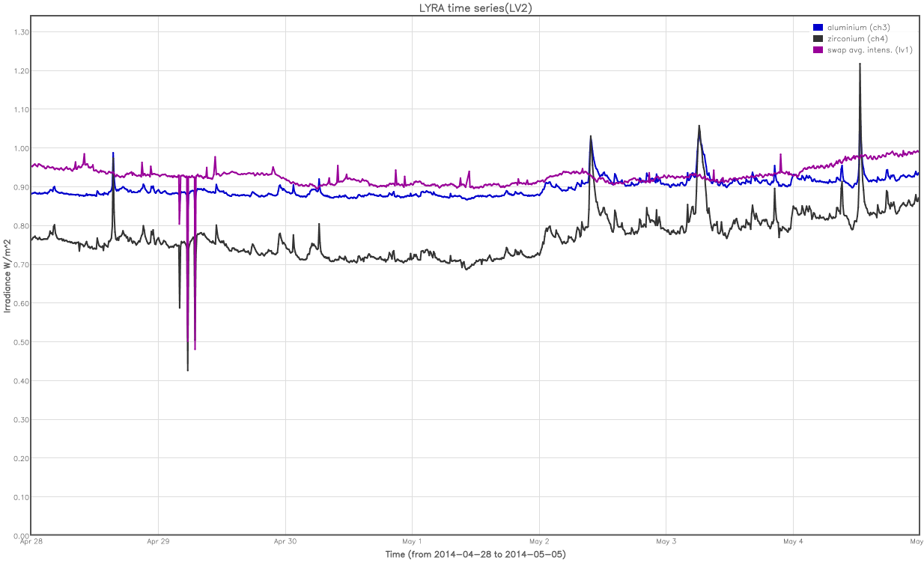924x563 pixels.
Task: Select the 'zirconium (ch4)' legend label
Action: click(857, 39)
